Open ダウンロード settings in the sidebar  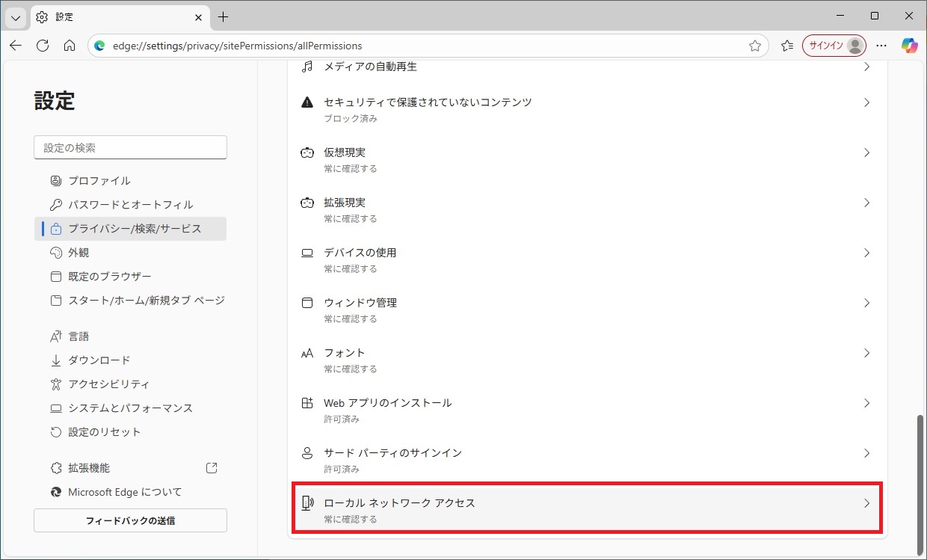point(99,360)
